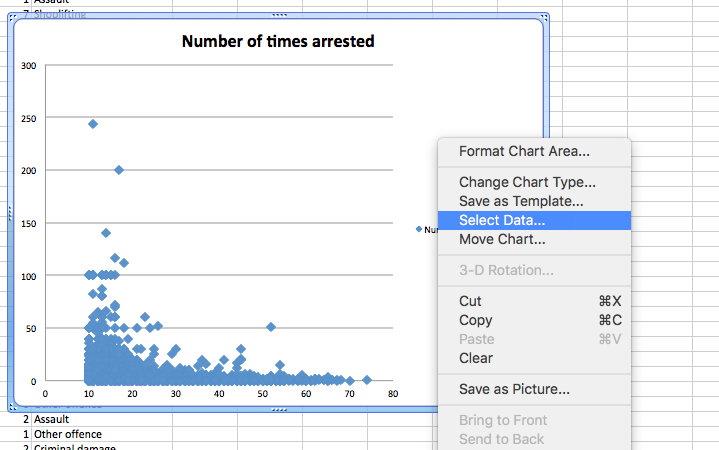Choose Change Chart Type option
719x450 pixels.
(527, 182)
